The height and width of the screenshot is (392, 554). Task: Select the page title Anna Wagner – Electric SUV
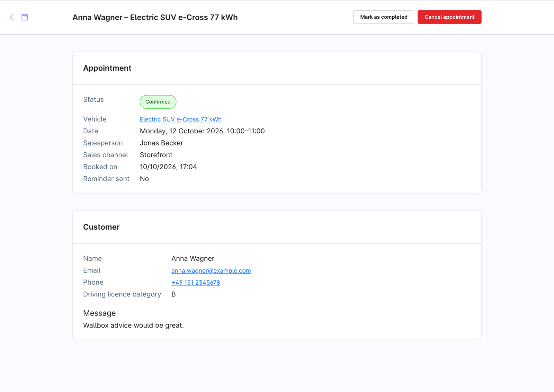pos(155,17)
